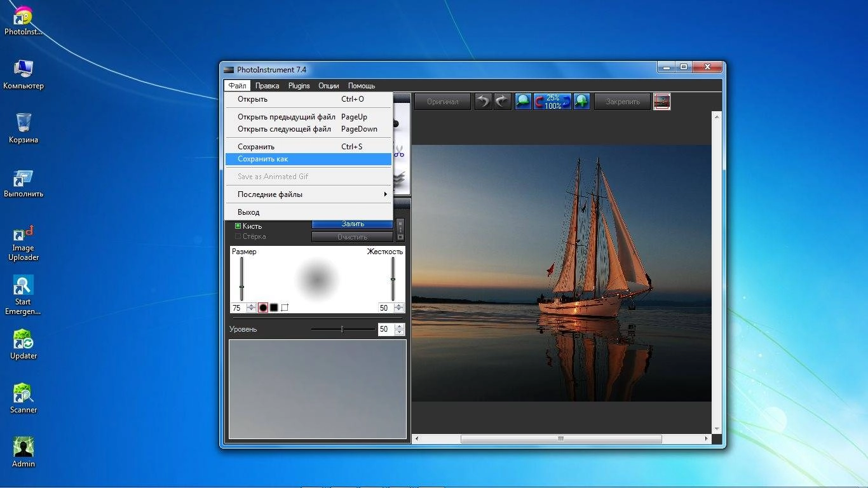The height and width of the screenshot is (488, 868).
Task: Open the Файл menu
Action: pos(238,86)
